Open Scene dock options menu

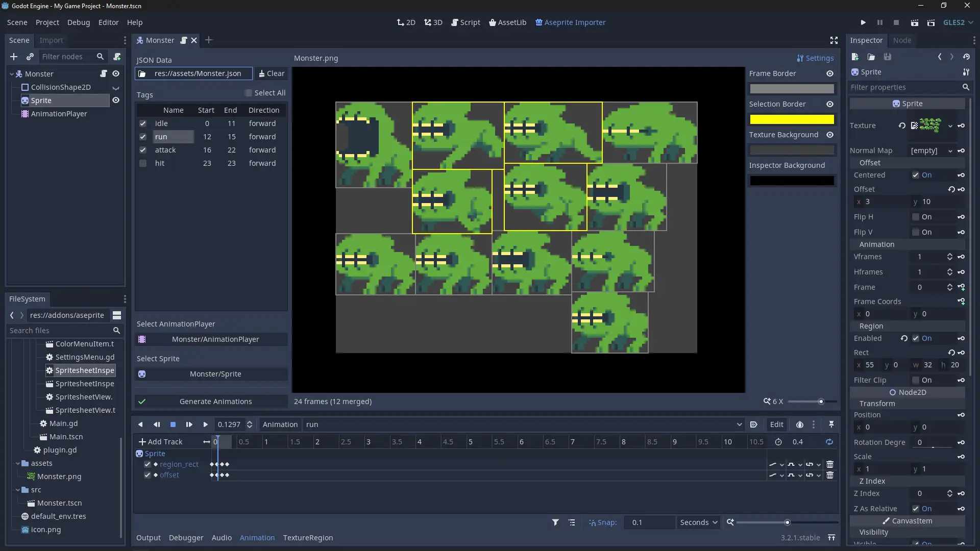pos(125,40)
